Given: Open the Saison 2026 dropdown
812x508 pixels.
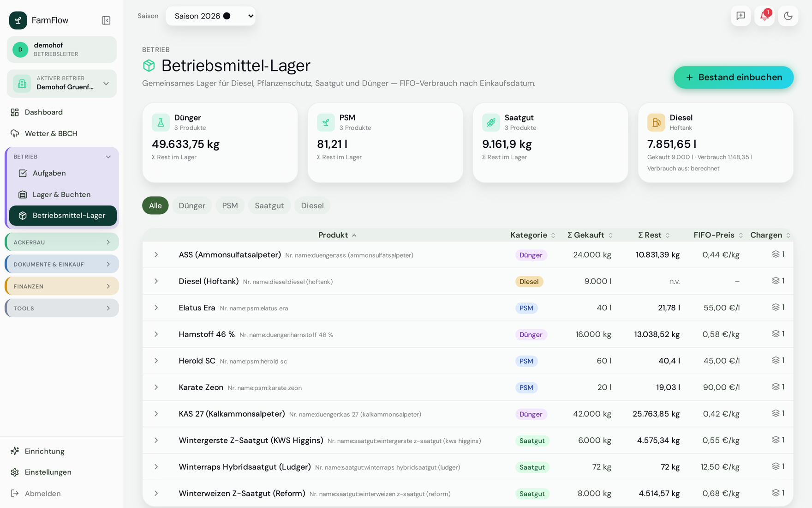Looking at the screenshot, I should coord(211,16).
